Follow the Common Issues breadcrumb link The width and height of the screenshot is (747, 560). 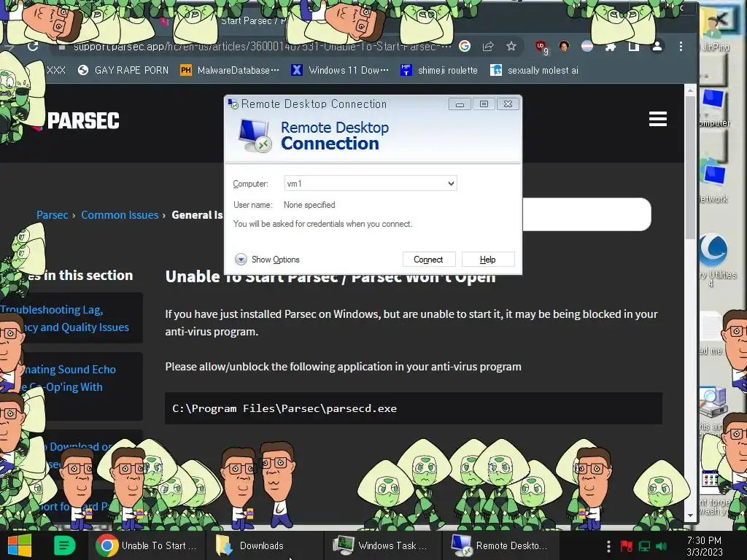click(x=120, y=215)
